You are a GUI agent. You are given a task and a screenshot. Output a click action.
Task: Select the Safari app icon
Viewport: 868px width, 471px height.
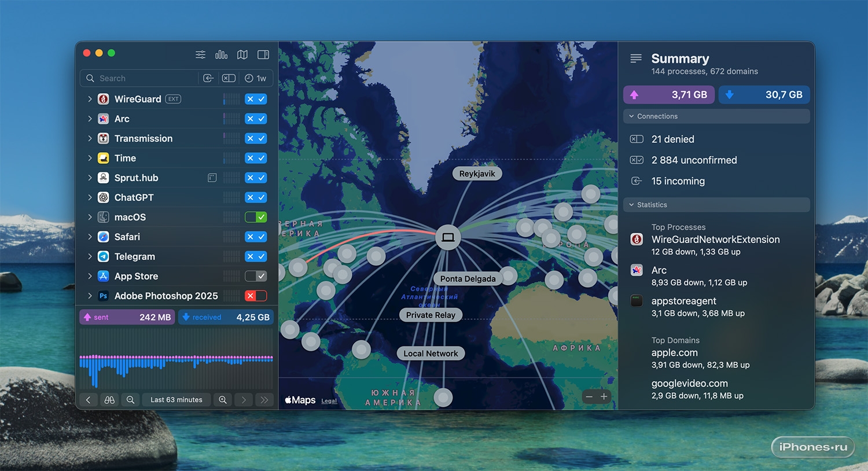pyautogui.click(x=104, y=237)
